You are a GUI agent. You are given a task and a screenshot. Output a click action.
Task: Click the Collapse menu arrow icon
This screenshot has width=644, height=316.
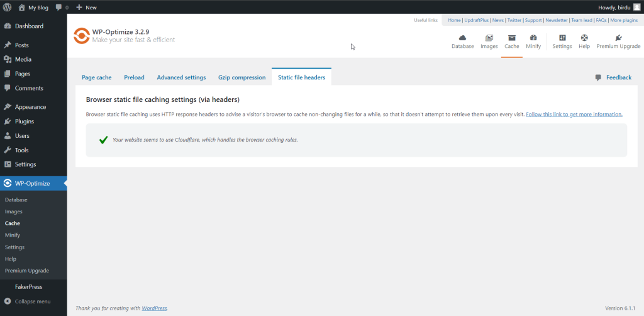click(x=8, y=301)
